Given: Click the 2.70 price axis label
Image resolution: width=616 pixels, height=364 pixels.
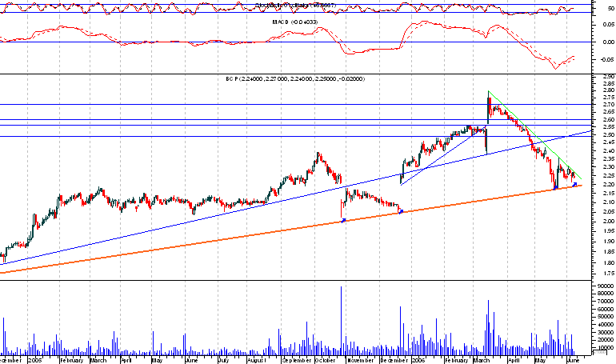Looking at the screenshot, I should [609, 105].
